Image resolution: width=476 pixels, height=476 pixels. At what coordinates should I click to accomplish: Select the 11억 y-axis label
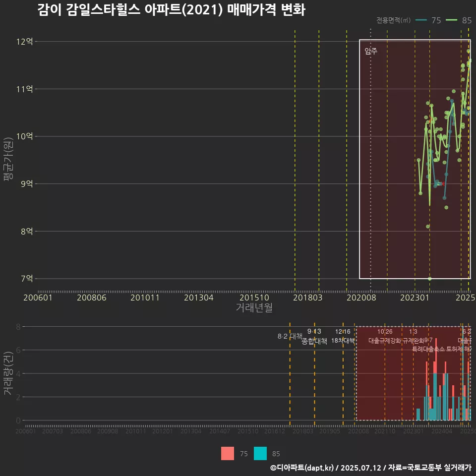(25, 89)
